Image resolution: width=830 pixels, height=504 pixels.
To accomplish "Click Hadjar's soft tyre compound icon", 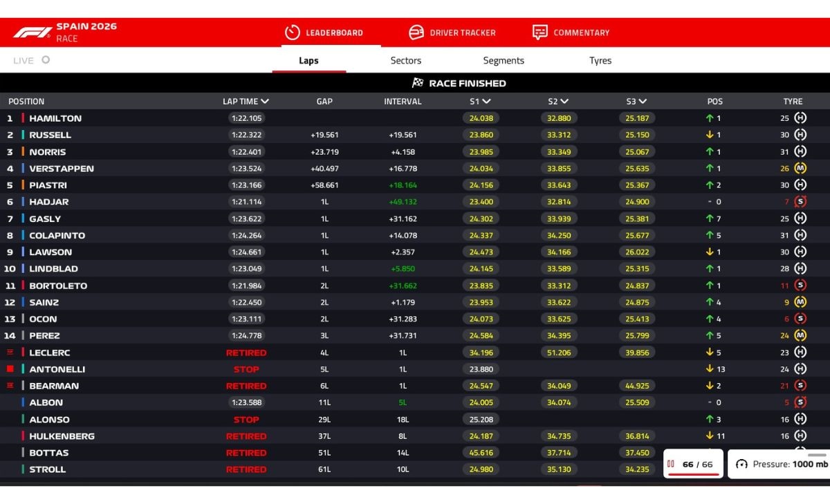I will [x=800, y=202].
